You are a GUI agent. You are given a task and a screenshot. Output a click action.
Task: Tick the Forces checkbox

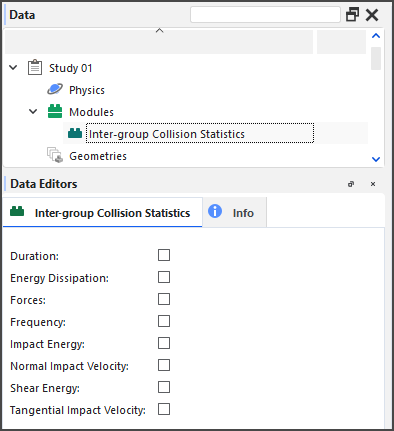click(164, 299)
